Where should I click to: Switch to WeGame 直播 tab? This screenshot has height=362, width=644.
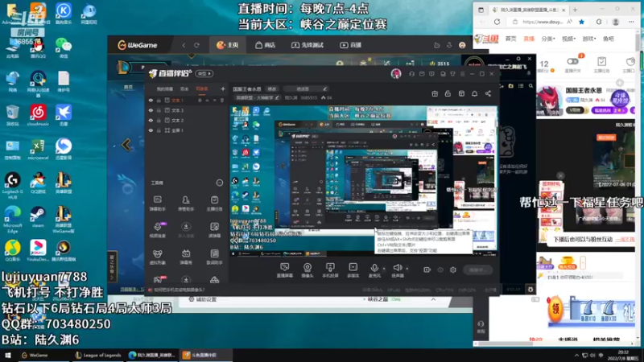point(350,45)
